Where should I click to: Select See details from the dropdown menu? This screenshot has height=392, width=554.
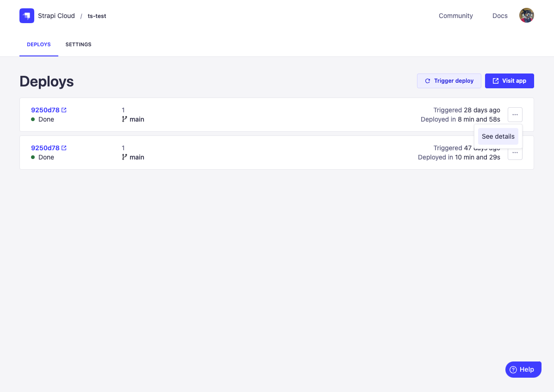point(498,136)
